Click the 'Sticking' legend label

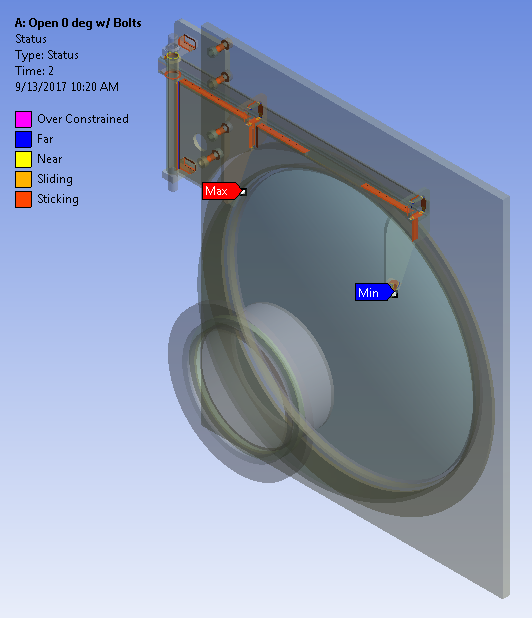58,199
